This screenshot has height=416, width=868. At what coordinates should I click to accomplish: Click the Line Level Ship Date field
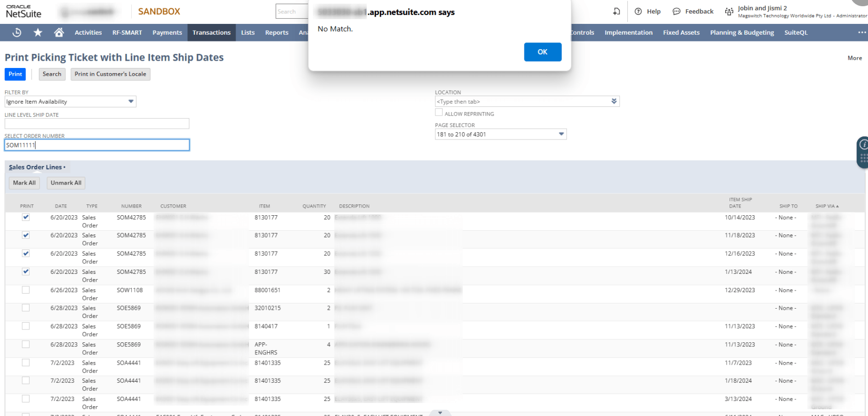point(97,123)
